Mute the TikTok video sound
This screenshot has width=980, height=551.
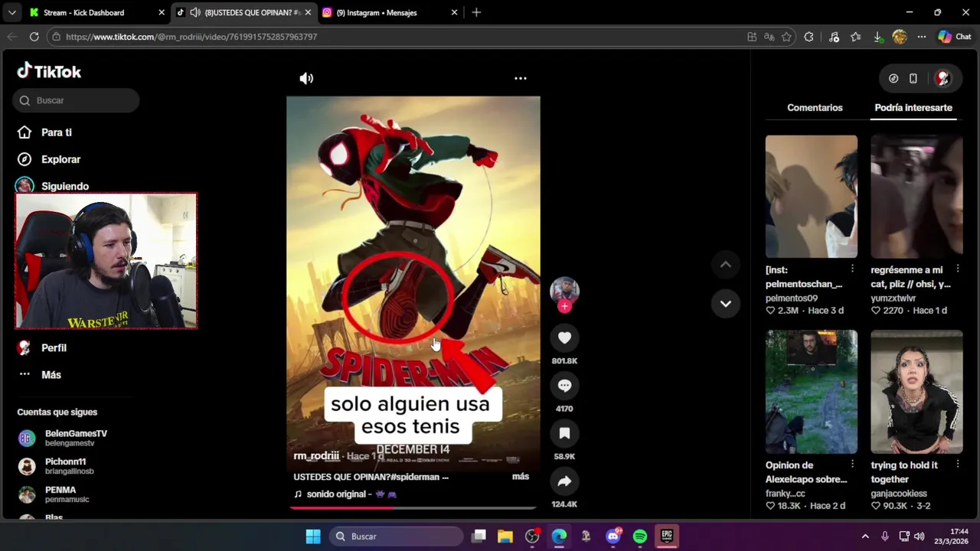pos(306,78)
